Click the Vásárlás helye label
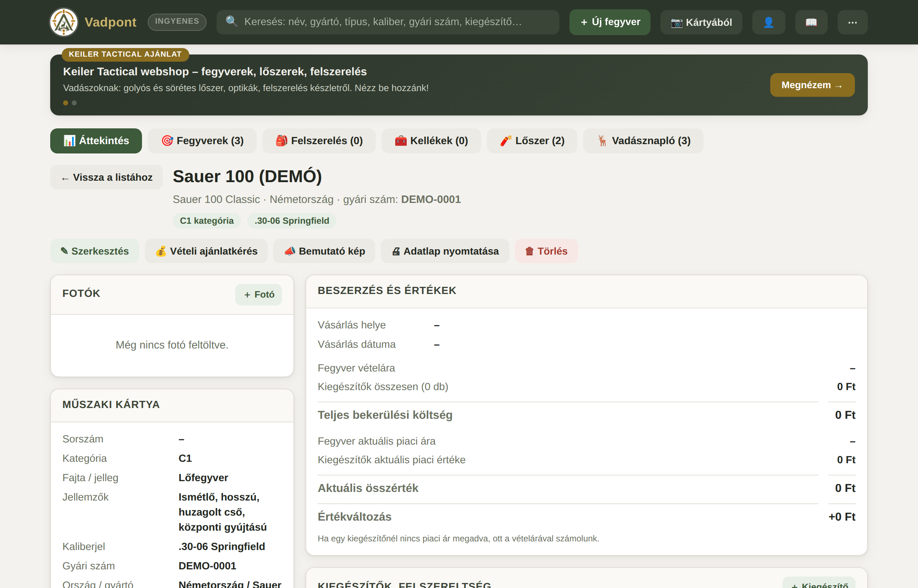Viewport: 918px width, 588px height. coord(352,325)
